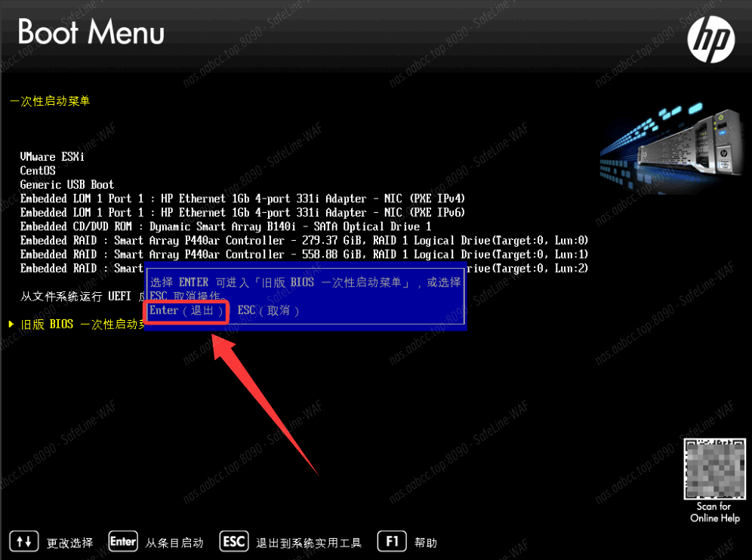Select 从文件系统运行 UEFI entry
This screenshot has width=752, height=560.
coord(82,297)
